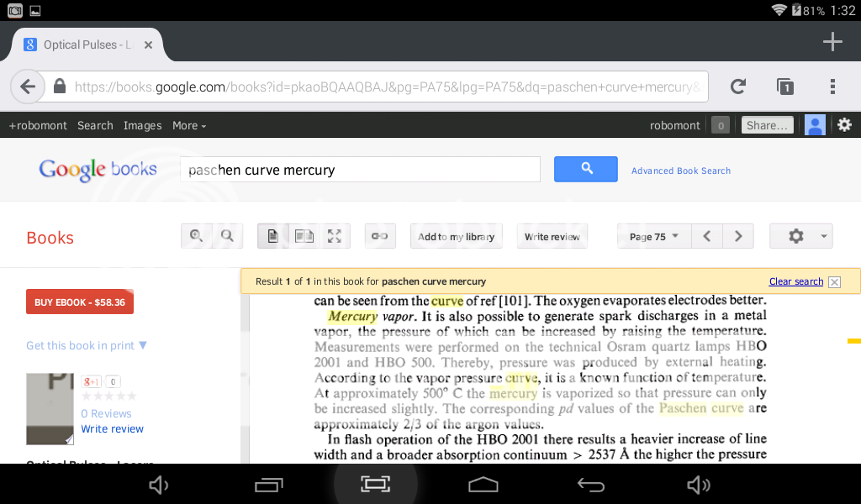Tap the Android screenshot button
861x504 pixels.
[376, 484]
